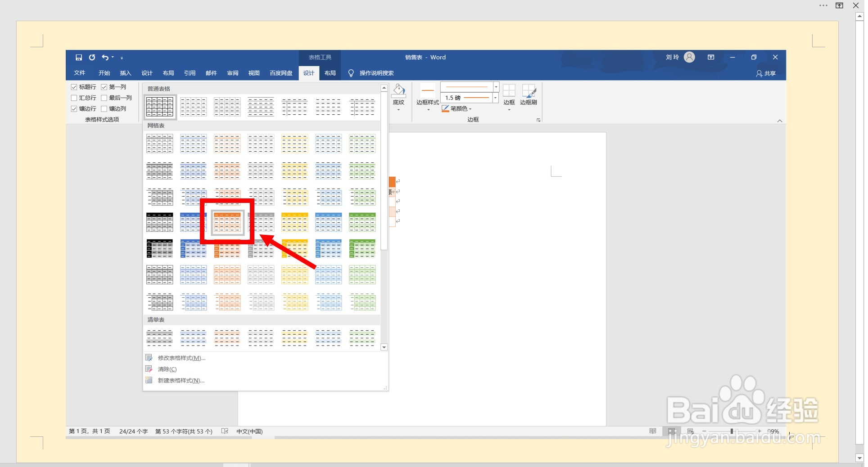Click the Save icon in Word's quick access toolbar

(x=79, y=57)
